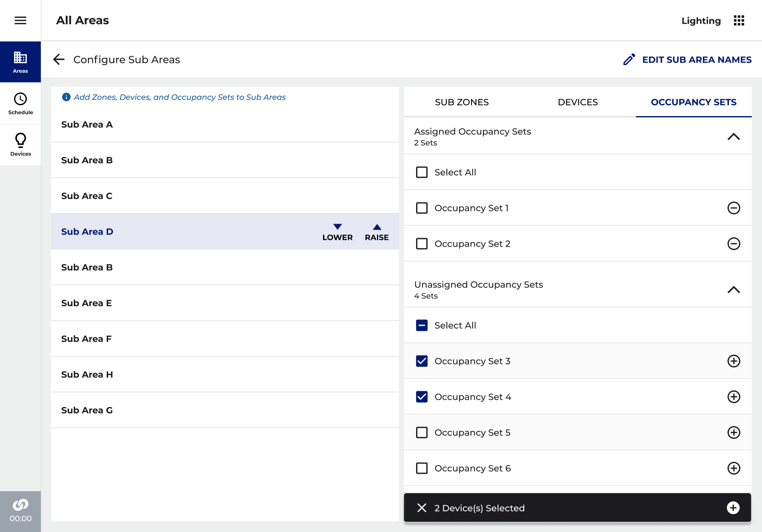762x532 pixels.
Task: Click the link timer icon showing 00:00
Action: coord(20,511)
